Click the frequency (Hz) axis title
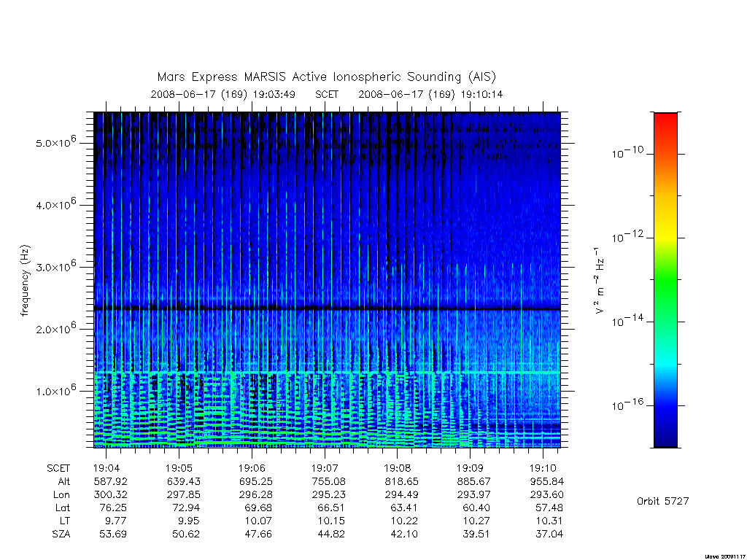This screenshot has width=747, height=560. point(25,281)
